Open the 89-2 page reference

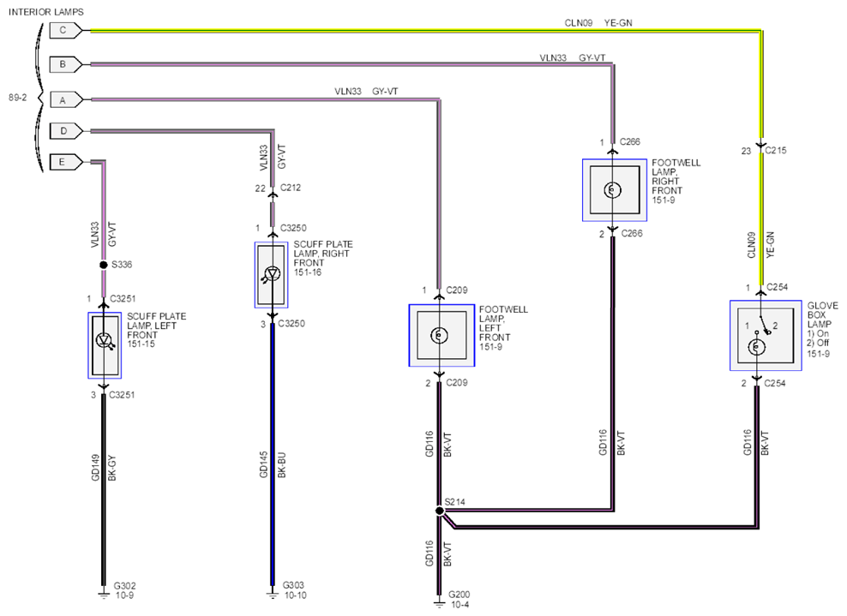[17, 98]
